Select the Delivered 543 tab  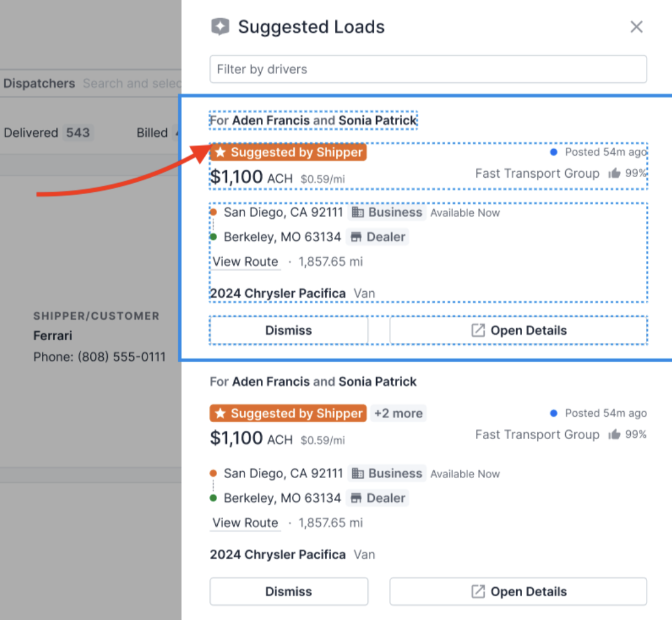pyautogui.click(x=47, y=132)
